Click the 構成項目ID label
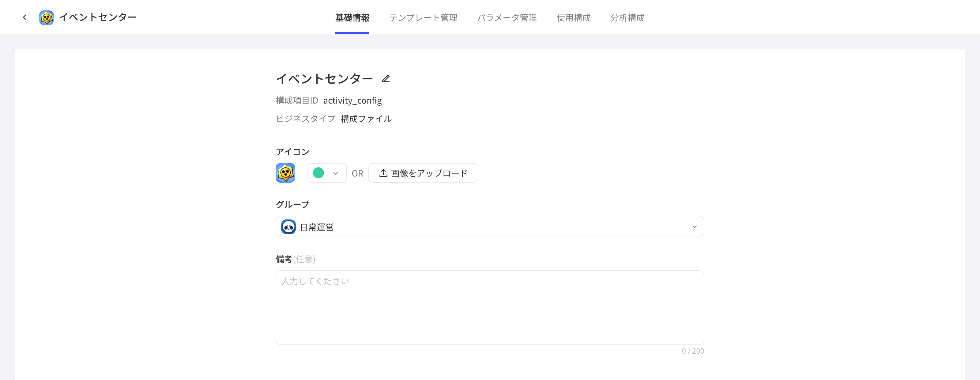980x380 pixels. 297,101
